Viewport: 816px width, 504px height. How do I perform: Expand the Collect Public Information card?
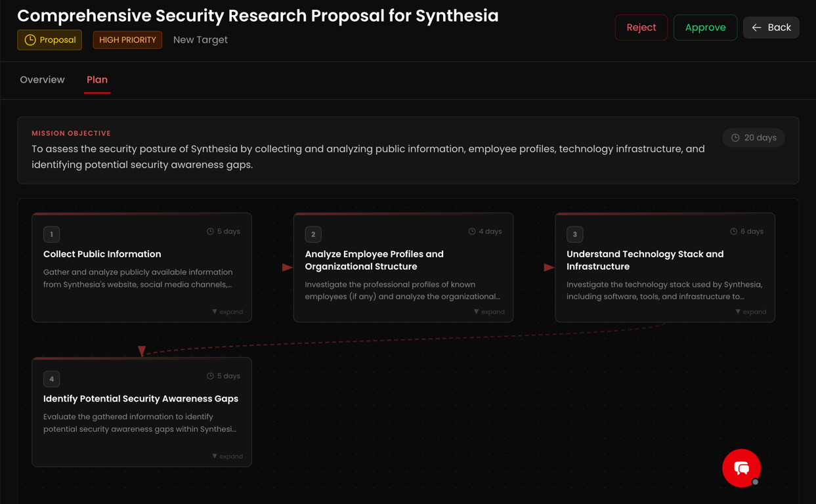pos(227,312)
